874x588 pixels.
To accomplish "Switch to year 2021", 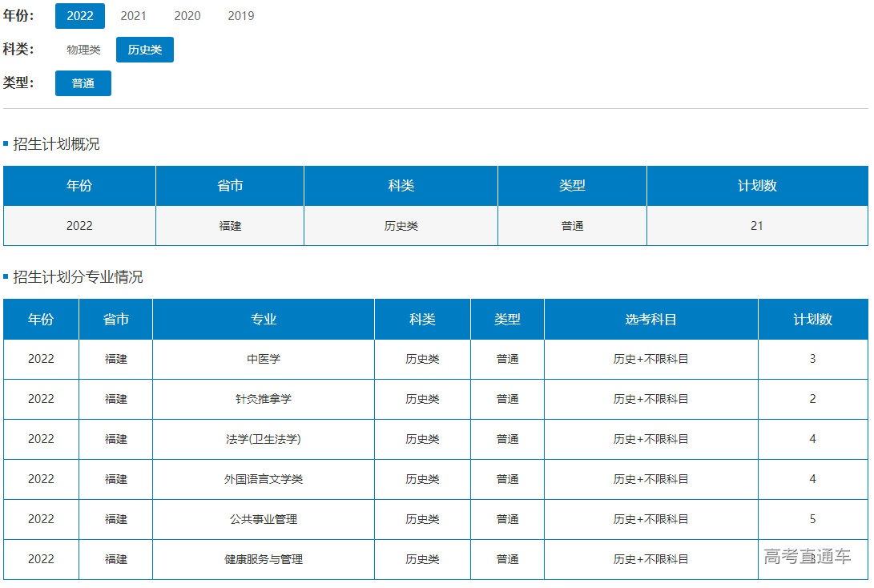I will point(133,16).
